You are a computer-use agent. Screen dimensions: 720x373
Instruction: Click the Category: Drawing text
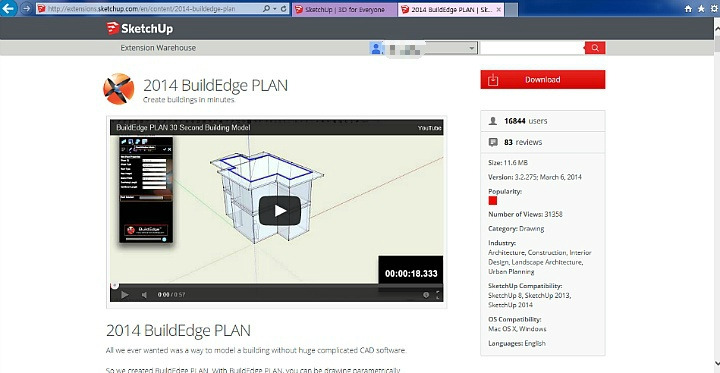pos(516,228)
